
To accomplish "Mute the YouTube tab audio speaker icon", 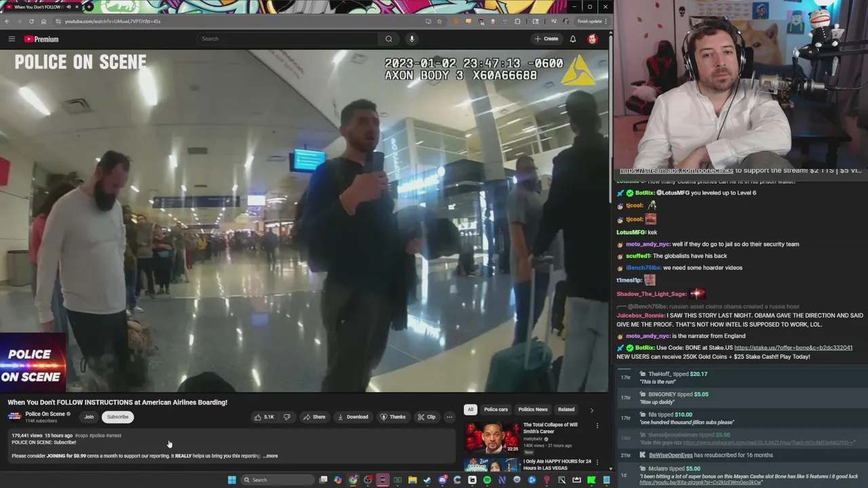I will click(x=68, y=7).
